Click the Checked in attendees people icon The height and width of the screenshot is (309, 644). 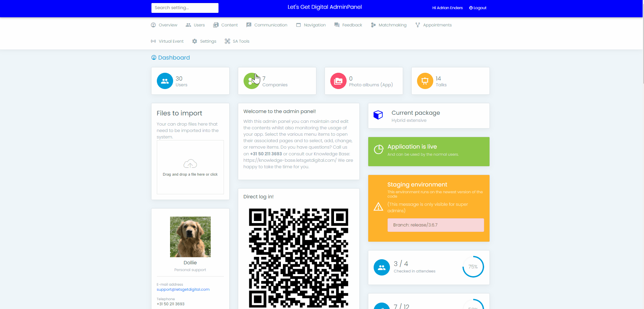pyautogui.click(x=382, y=267)
